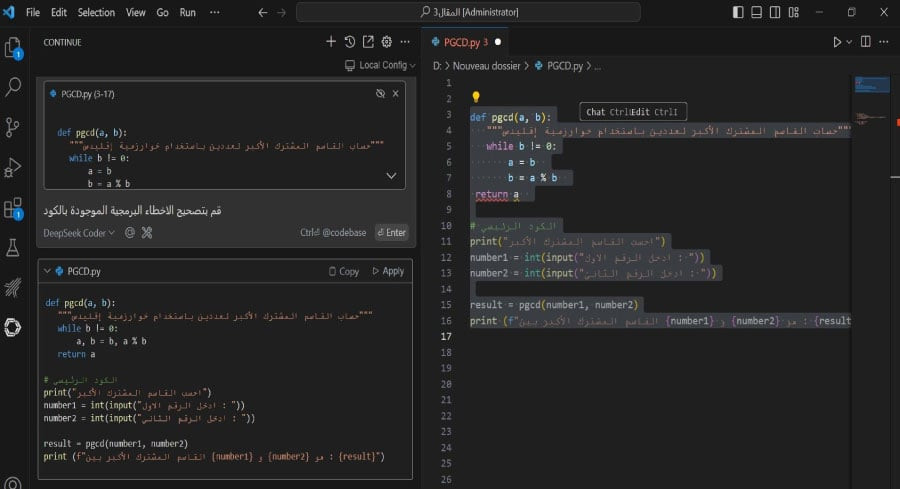Click the lightbulb code action icon

(x=476, y=96)
